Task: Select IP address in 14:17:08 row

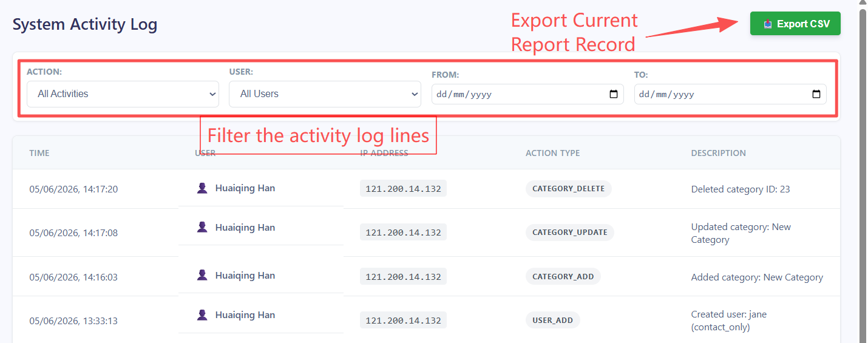Action: click(403, 233)
